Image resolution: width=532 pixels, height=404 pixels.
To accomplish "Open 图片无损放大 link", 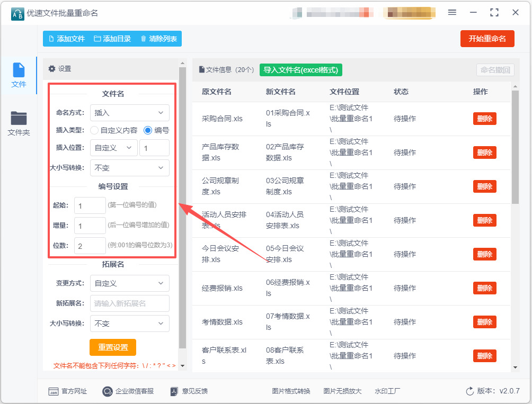I will (342, 391).
